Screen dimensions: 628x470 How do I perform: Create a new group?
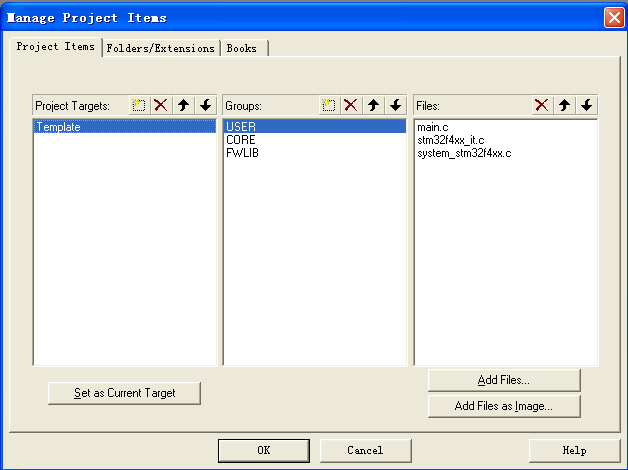tap(328, 105)
